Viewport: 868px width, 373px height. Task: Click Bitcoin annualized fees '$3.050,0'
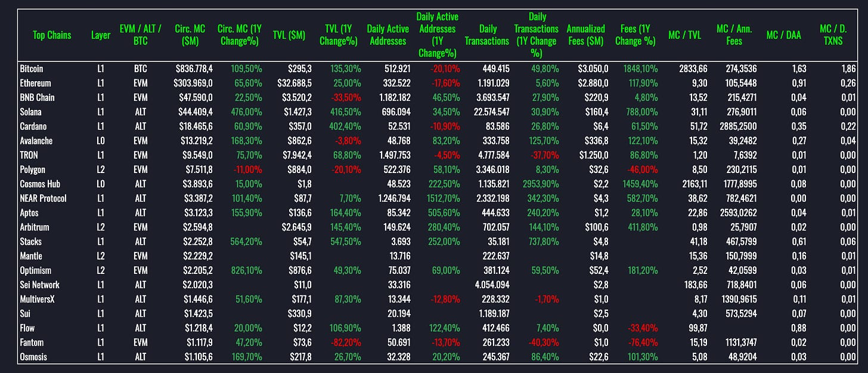coord(593,69)
